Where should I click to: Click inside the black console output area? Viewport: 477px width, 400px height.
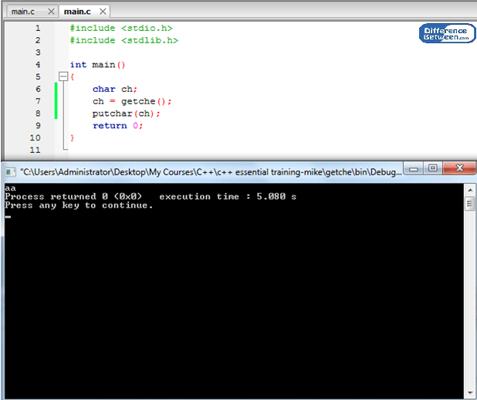coord(233,300)
